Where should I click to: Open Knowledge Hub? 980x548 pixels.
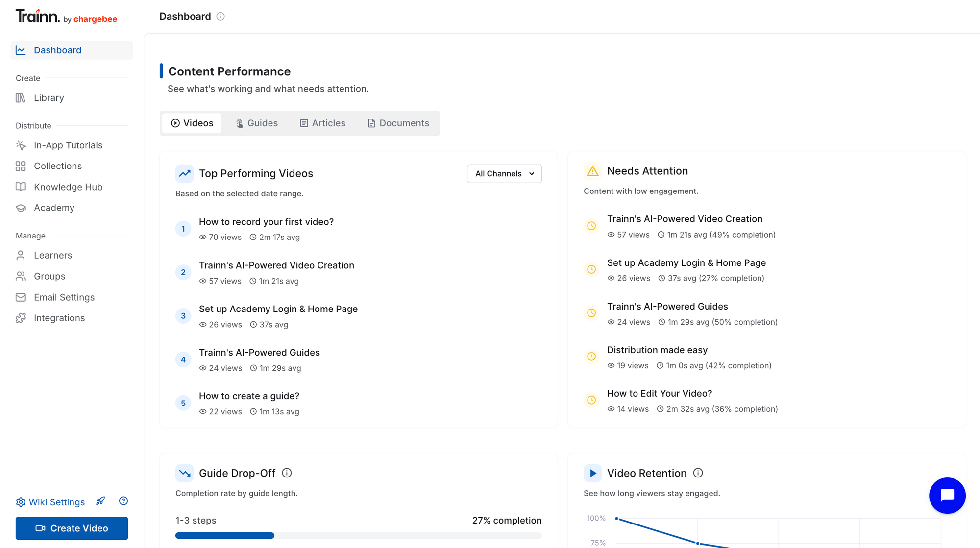tap(72, 187)
